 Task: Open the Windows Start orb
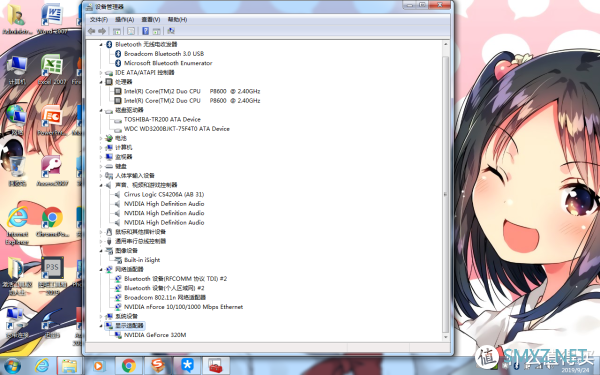[x=12, y=366]
